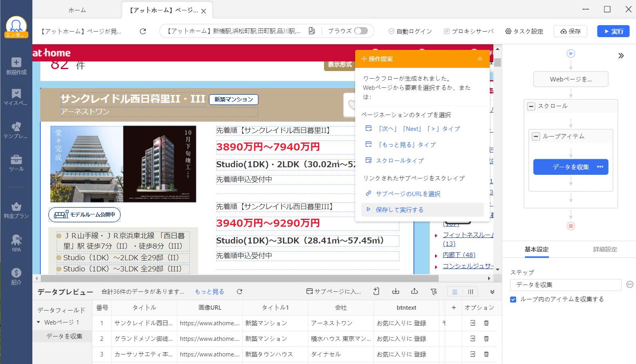
Task: Open the 紹介 dollar icon
Action: pos(16,276)
